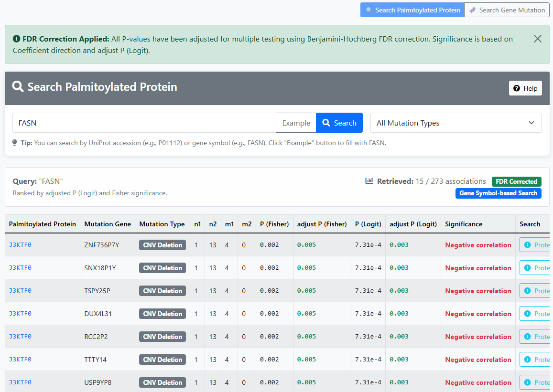The height and width of the screenshot is (392, 553).
Task: Click the lightbulb Tip icon
Action: pyautogui.click(x=14, y=143)
